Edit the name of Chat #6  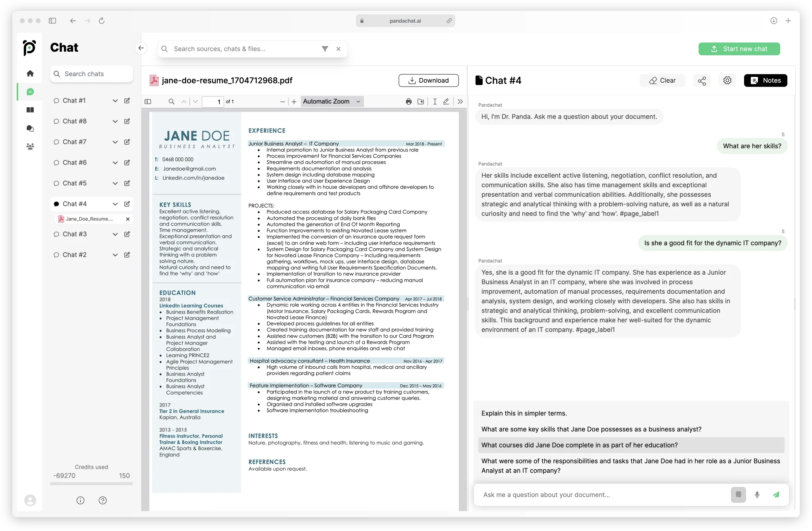point(127,163)
